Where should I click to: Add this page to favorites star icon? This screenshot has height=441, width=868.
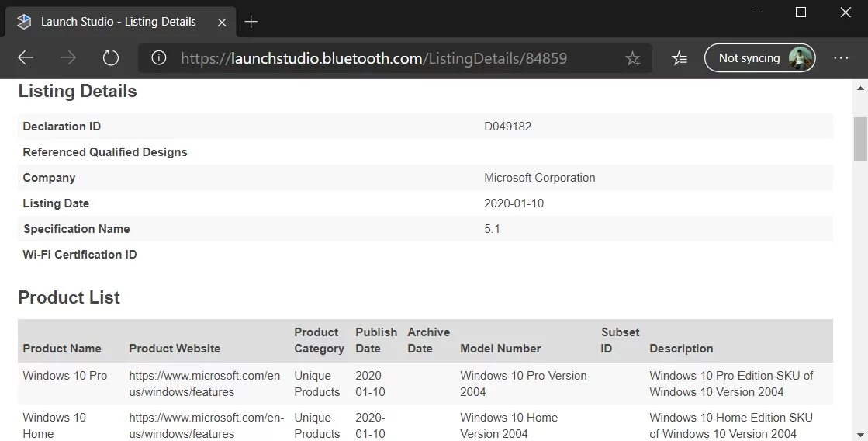[633, 58]
